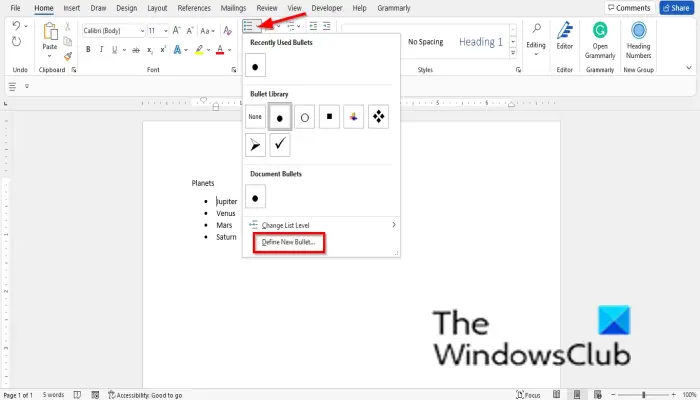Open Editing search icon
700x400 pixels.
(536, 29)
